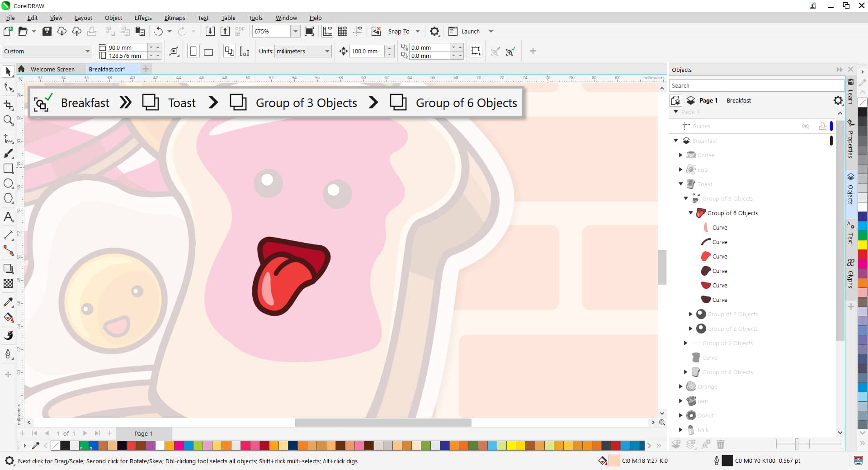Pick the yellow swatch in right palette

[x=863, y=245]
